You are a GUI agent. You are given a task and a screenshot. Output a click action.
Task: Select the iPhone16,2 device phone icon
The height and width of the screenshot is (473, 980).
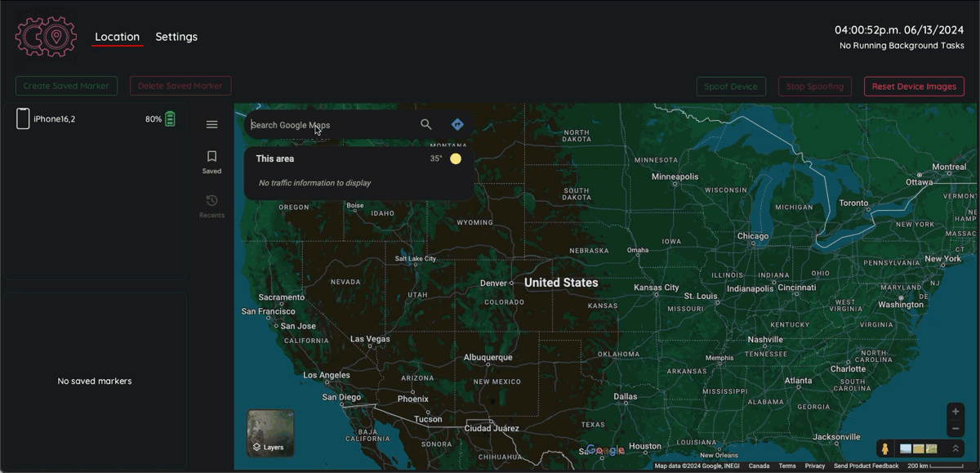[x=23, y=119]
